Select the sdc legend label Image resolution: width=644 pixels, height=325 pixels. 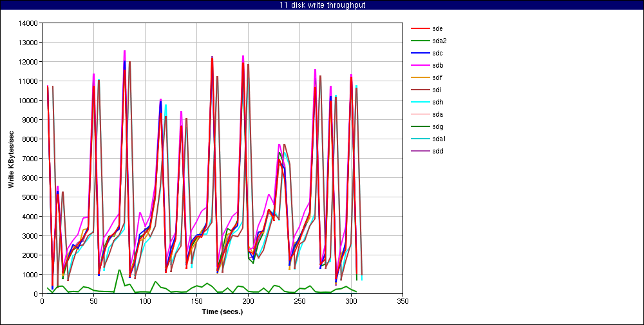click(x=437, y=53)
